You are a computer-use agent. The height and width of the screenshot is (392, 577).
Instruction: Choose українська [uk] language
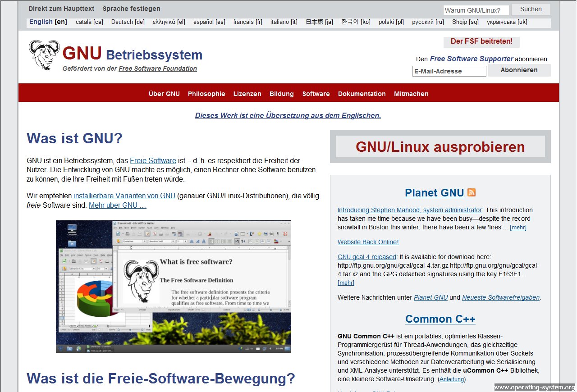[507, 22]
